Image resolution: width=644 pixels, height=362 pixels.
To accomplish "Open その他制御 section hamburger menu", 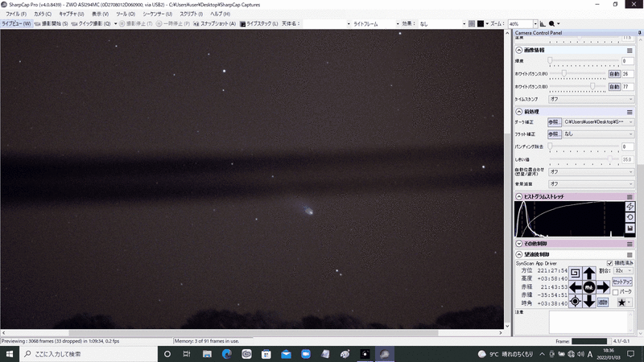I will tap(630, 244).
